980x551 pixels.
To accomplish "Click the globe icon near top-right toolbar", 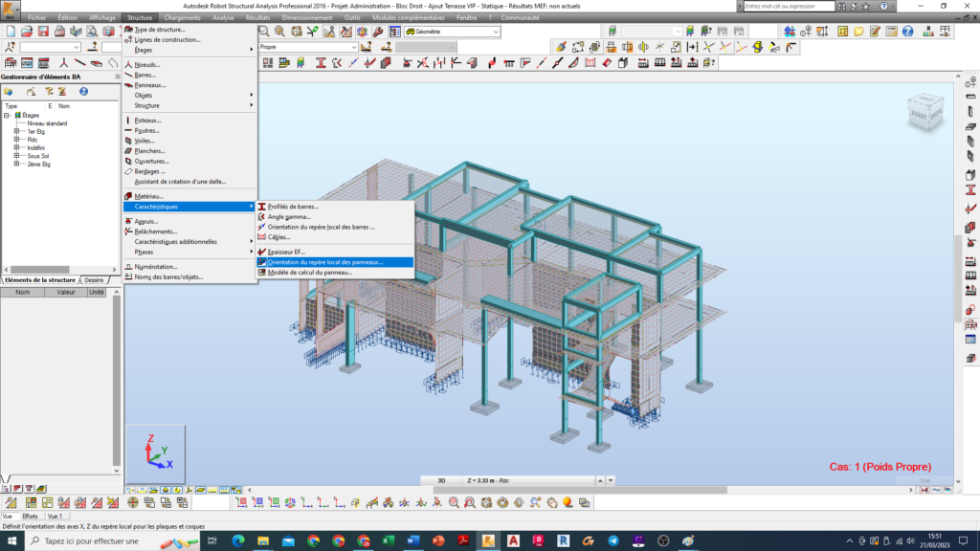I will tap(907, 31).
